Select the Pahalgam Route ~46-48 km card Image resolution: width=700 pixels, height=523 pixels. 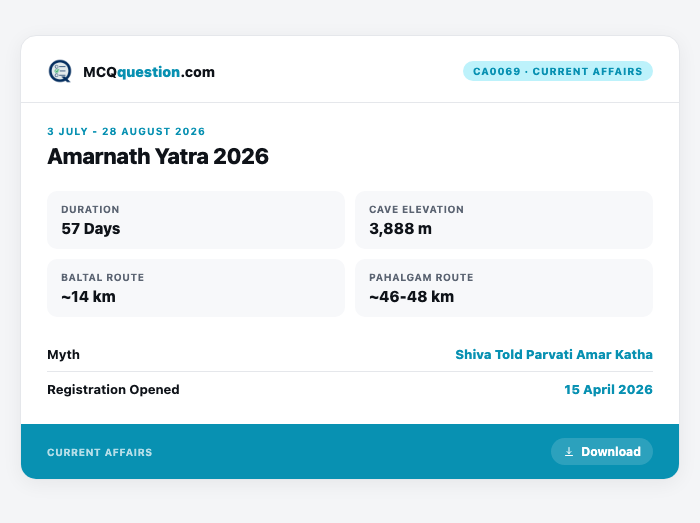[504, 288]
